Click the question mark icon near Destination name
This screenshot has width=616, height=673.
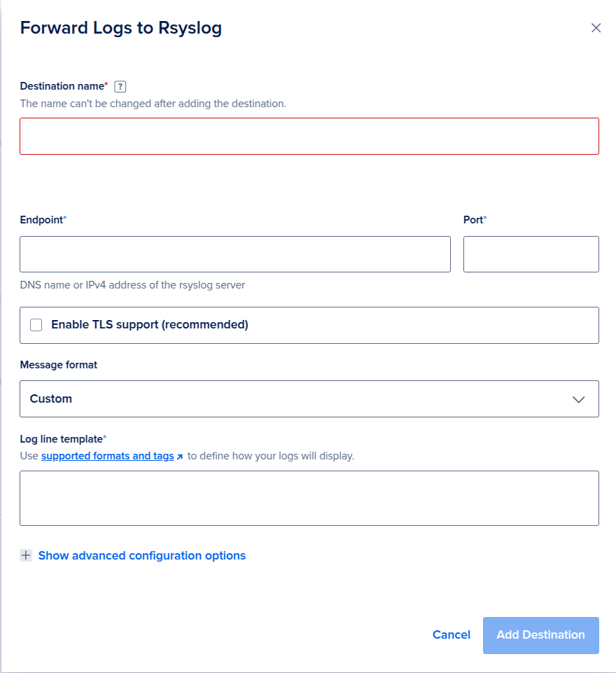[120, 86]
